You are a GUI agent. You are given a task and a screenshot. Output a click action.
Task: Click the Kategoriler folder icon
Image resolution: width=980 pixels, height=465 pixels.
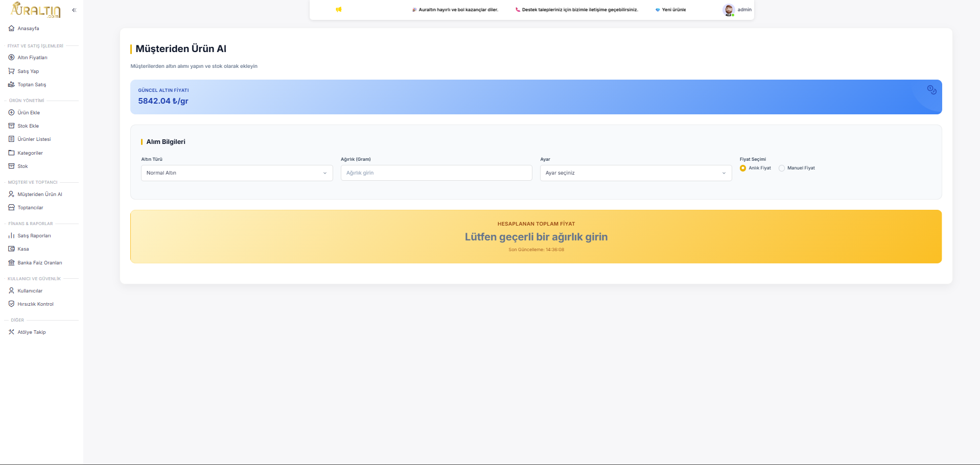pyautogui.click(x=11, y=153)
